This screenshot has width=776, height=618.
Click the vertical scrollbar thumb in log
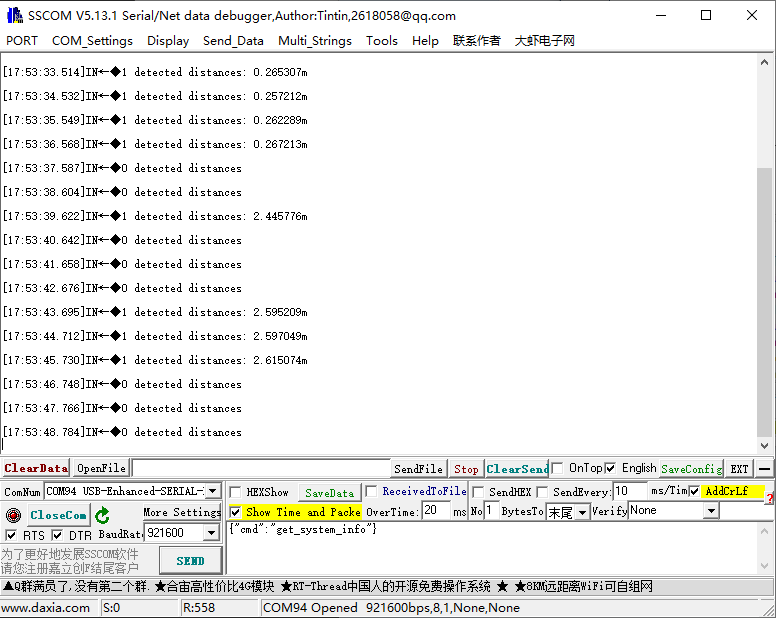tap(765, 300)
